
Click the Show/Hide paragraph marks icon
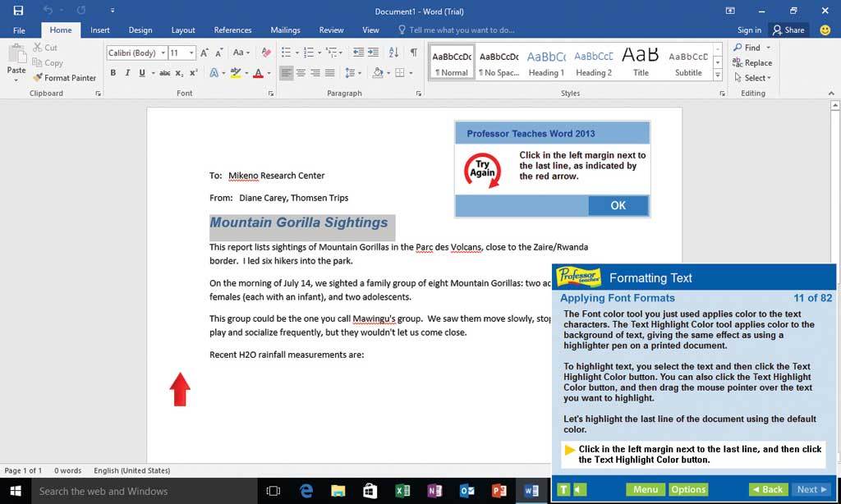point(413,53)
